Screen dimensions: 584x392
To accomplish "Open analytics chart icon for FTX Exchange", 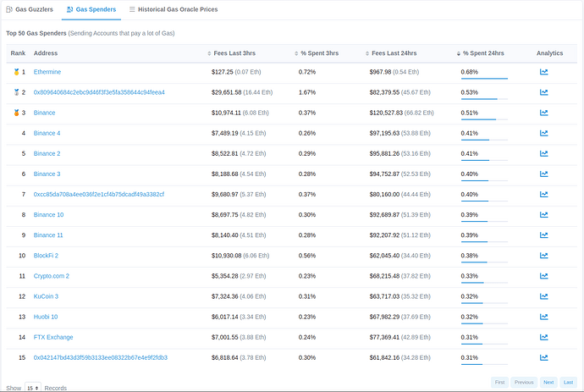I will click(x=543, y=337).
